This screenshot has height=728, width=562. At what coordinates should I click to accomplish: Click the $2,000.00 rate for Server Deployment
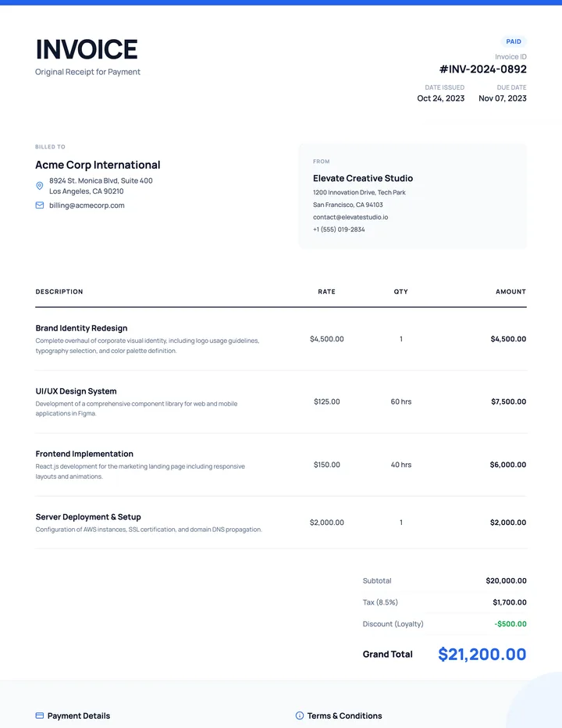(327, 523)
